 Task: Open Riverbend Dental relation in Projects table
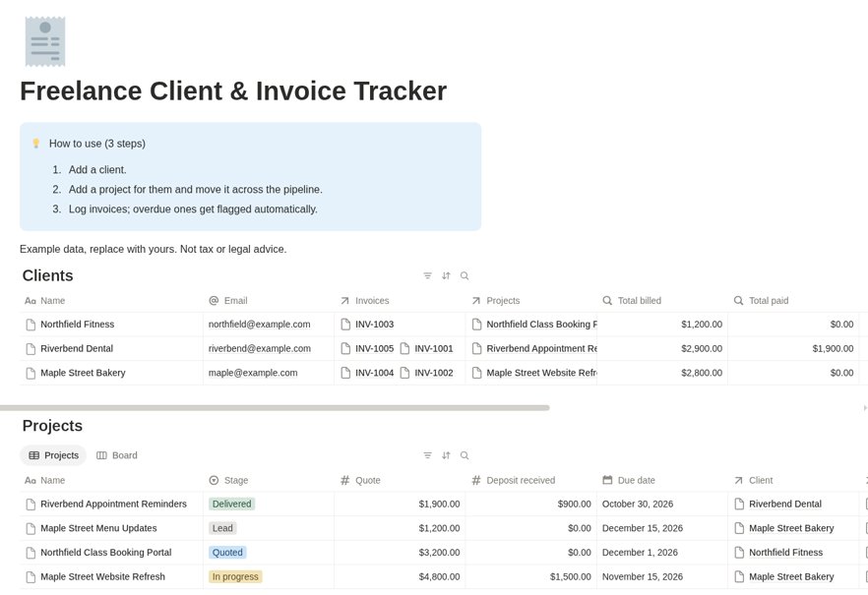(x=777, y=504)
